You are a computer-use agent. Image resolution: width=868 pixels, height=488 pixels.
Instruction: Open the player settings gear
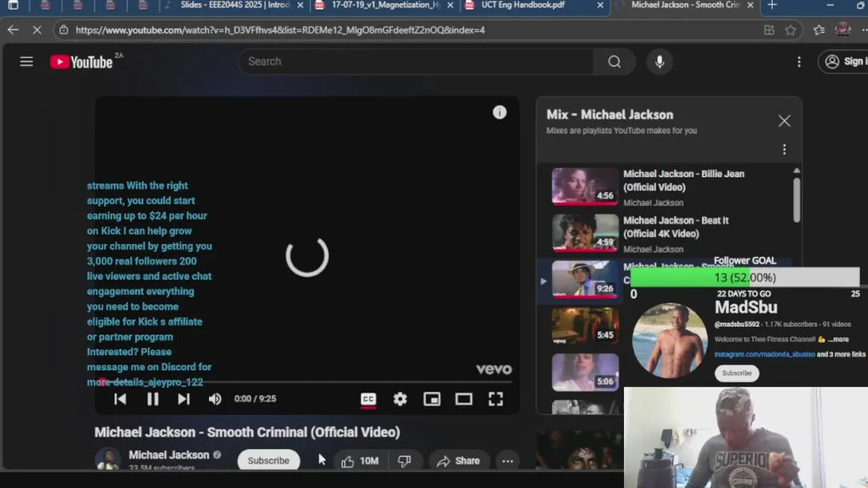pyautogui.click(x=400, y=399)
